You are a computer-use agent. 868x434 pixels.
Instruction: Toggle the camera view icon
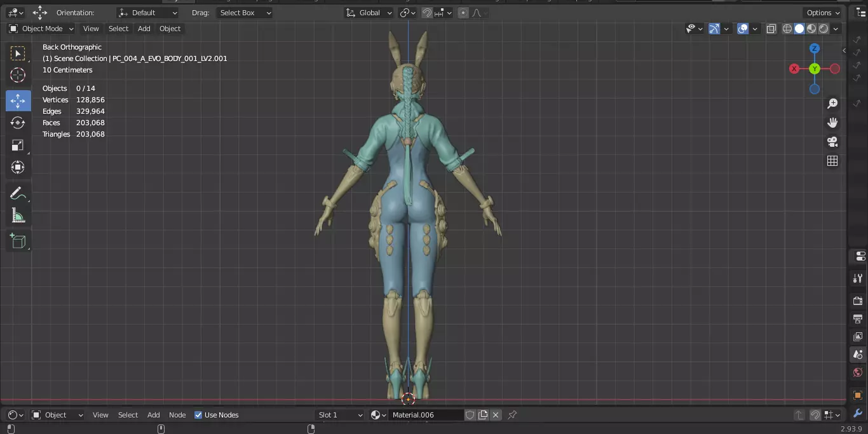coord(832,142)
